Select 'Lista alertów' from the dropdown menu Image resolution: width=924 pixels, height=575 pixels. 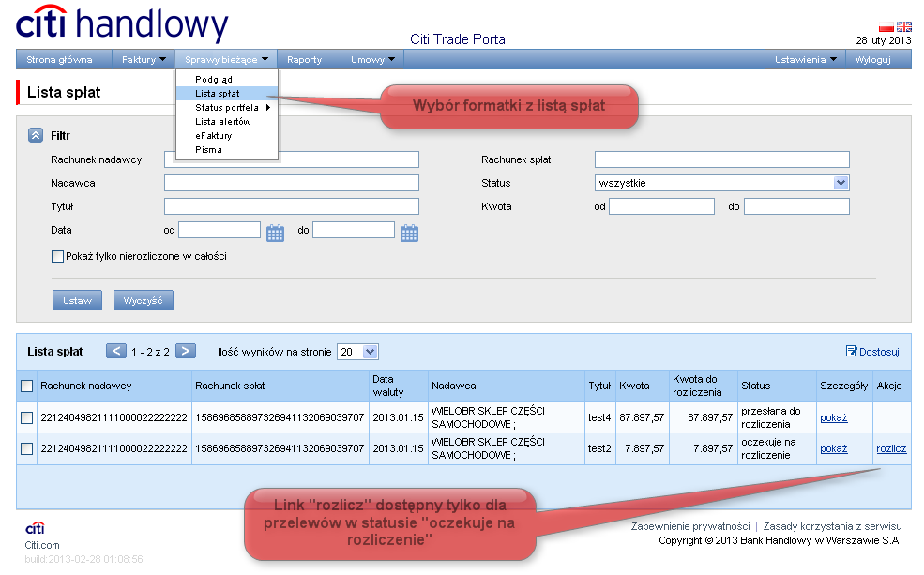[x=223, y=121]
